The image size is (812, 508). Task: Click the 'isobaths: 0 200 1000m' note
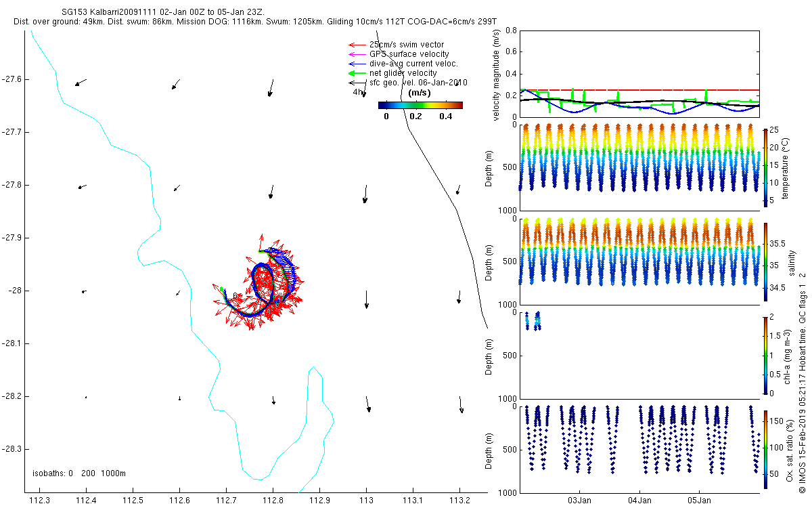(79, 473)
